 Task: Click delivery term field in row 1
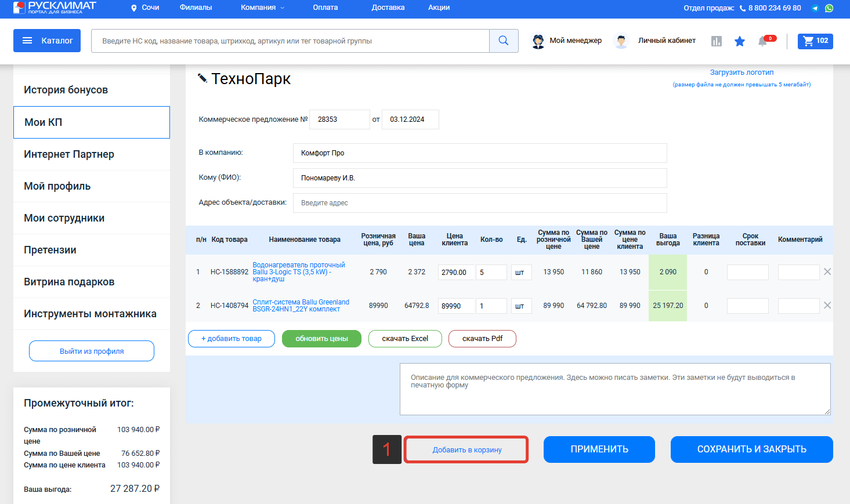(748, 272)
